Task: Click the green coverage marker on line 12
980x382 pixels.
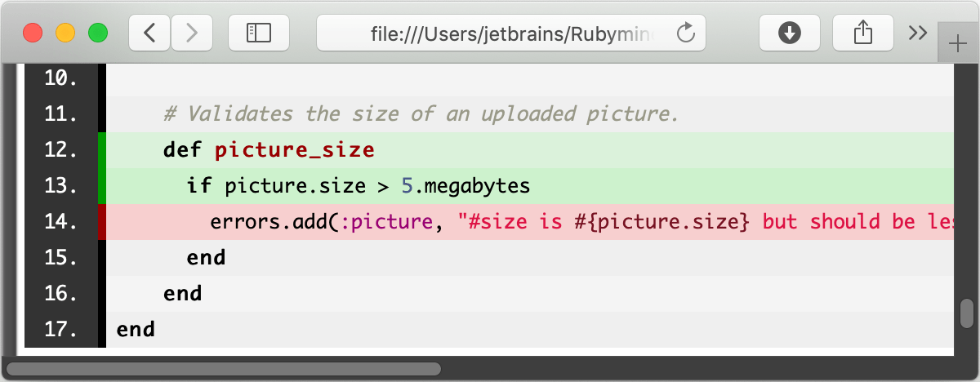Action: tap(101, 150)
